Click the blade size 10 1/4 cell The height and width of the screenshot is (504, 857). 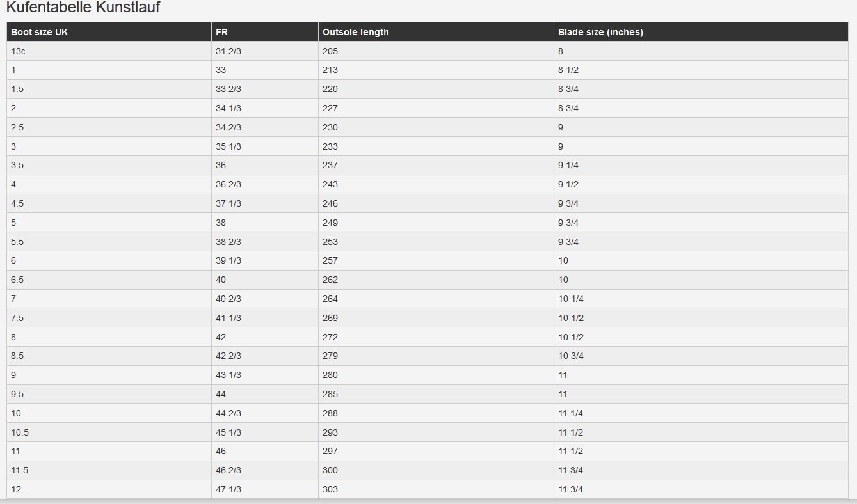point(571,299)
